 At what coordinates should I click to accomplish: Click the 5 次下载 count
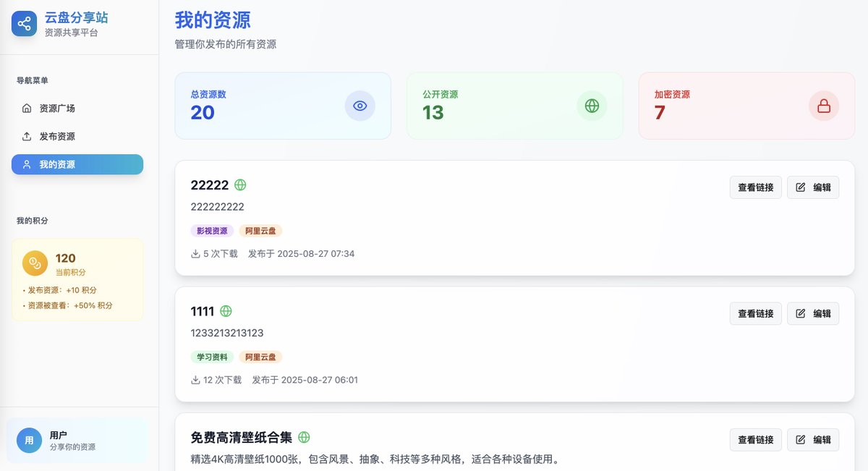221,254
